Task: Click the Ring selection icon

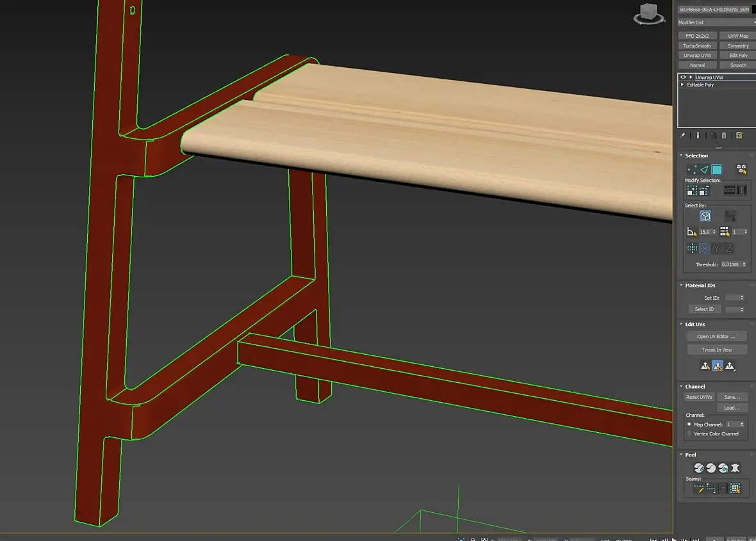Action: [x=742, y=191]
